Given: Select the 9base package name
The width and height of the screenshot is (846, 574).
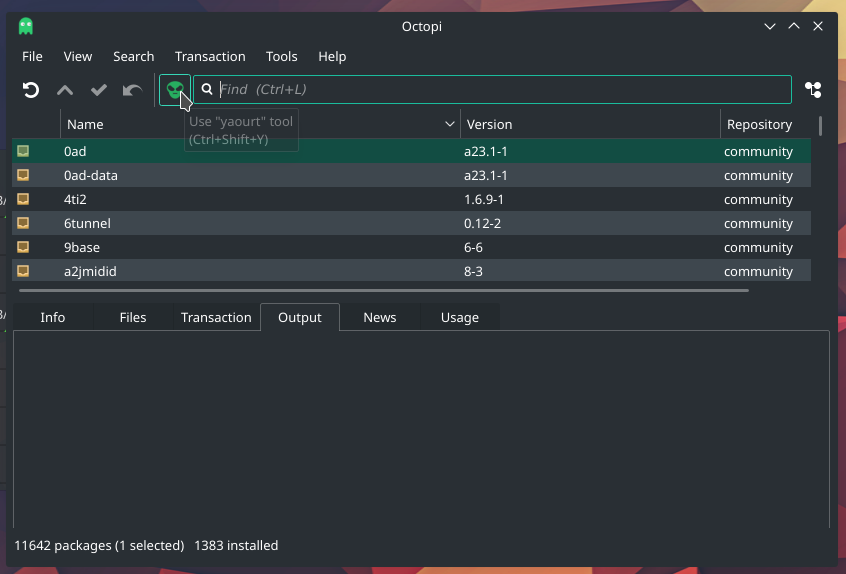Looking at the screenshot, I should (x=82, y=248).
